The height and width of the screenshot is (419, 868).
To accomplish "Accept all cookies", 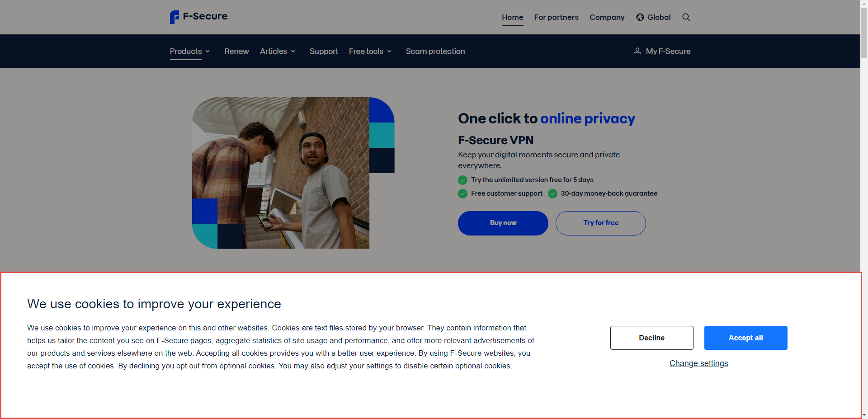I will click(745, 338).
